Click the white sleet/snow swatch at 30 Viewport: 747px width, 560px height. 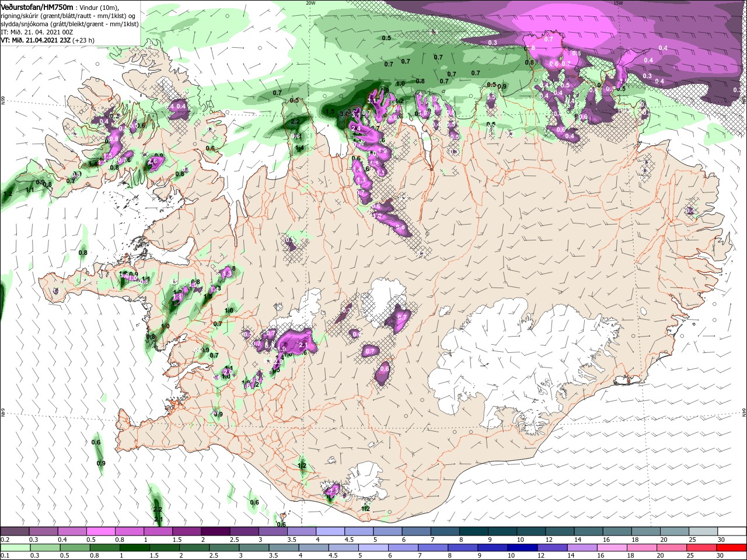tap(732, 531)
